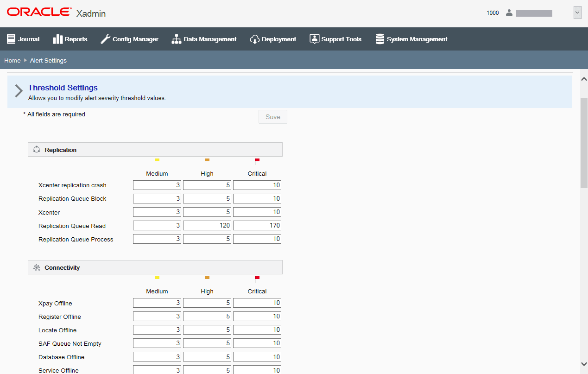Open the Support Tools menu

[x=335, y=39]
